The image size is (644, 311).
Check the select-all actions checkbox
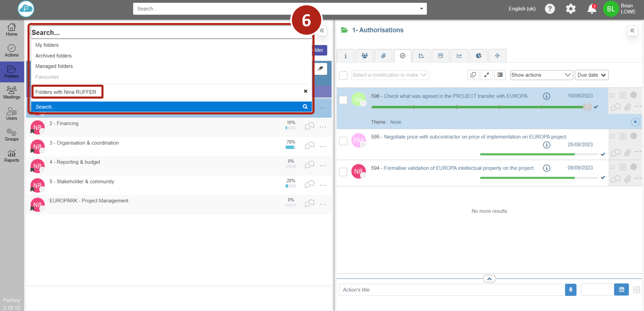343,75
